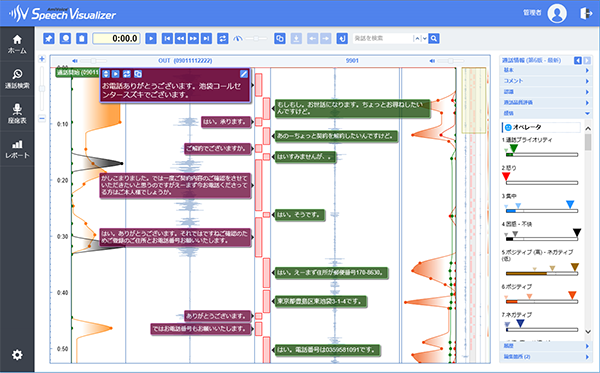Click the emotion panel scrollbar down arrow
This screenshot has height=373, width=600.
588,332
